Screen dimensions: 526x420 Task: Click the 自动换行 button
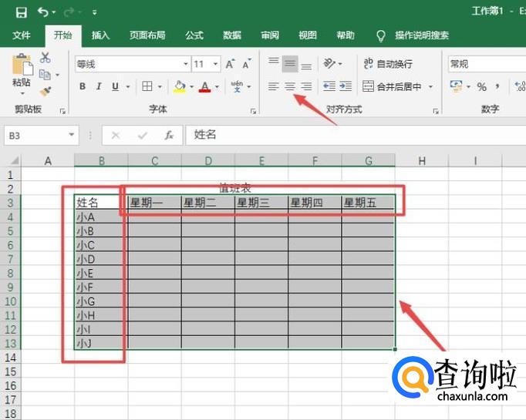tap(388, 64)
